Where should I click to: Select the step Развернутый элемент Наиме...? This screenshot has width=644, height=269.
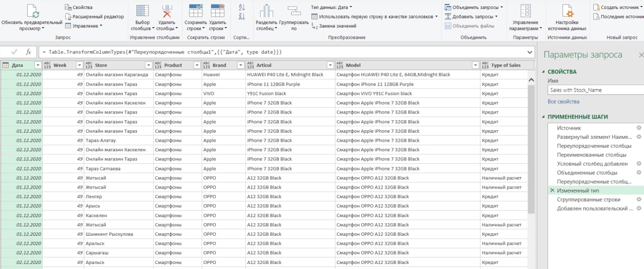click(595, 137)
